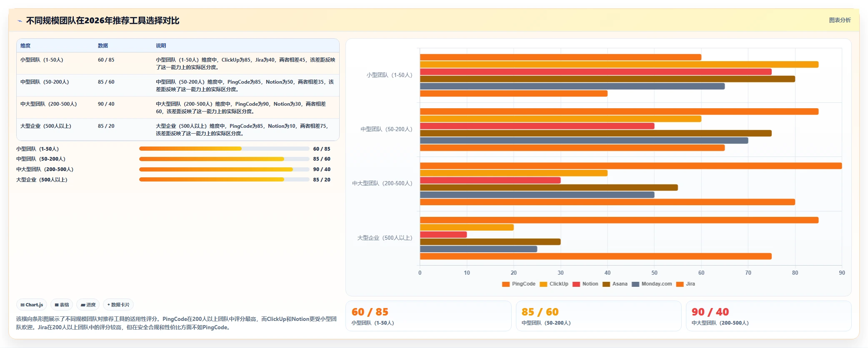
Task: Click the Chart.js tag
Action: [x=32, y=305]
